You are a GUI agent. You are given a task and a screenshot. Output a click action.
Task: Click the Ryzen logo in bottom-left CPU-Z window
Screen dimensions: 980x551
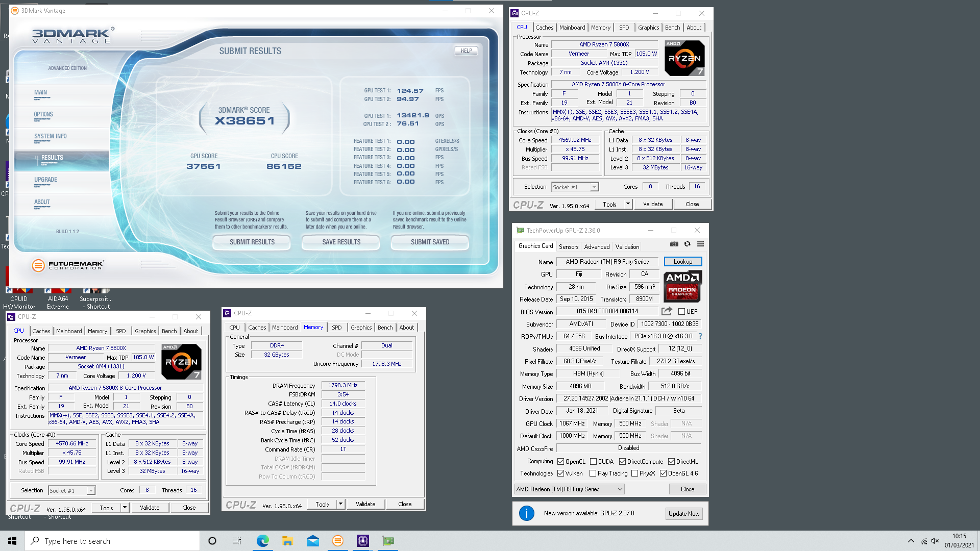click(181, 362)
